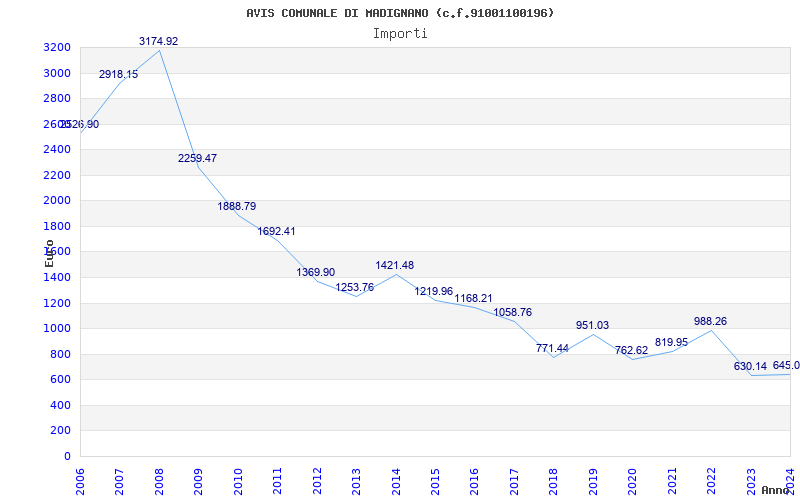This screenshot has width=800, height=500.
Task: Select the data label 1168.21
Action: tap(473, 298)
